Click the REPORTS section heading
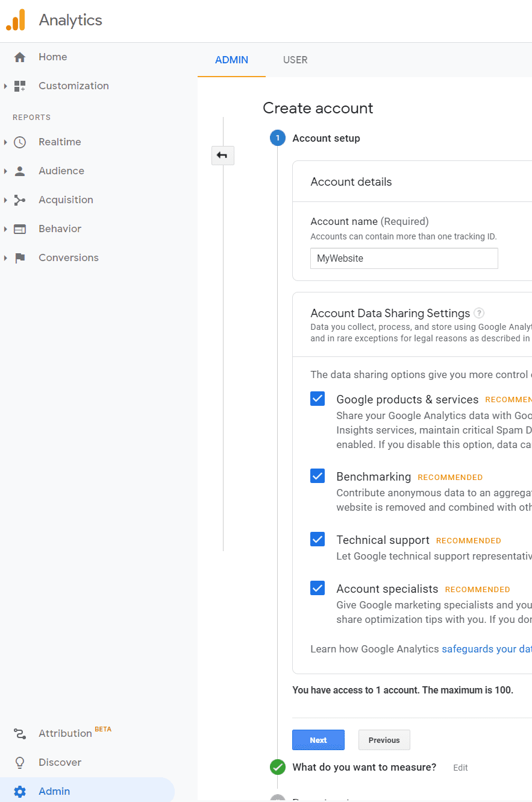 [x=31, y=118]
